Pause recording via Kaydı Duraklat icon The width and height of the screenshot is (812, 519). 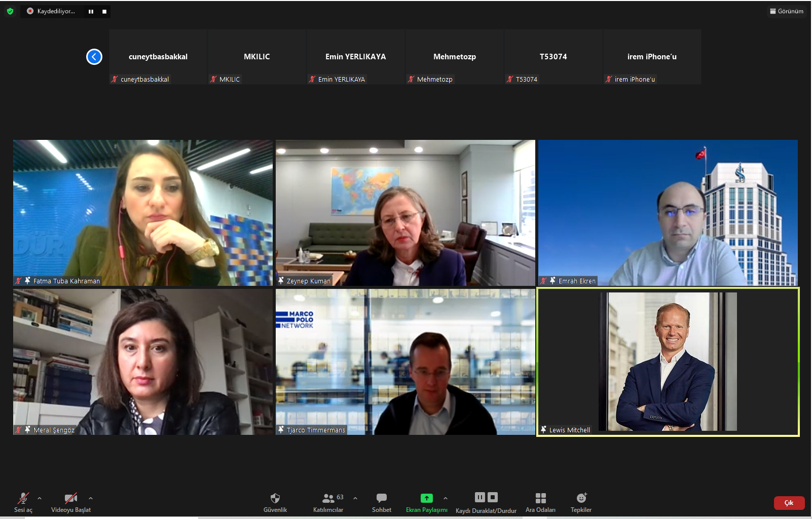479,497
